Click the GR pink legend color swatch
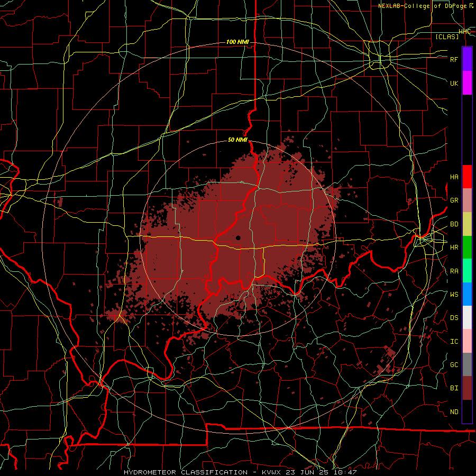476x476 pixels. (467, 200)
